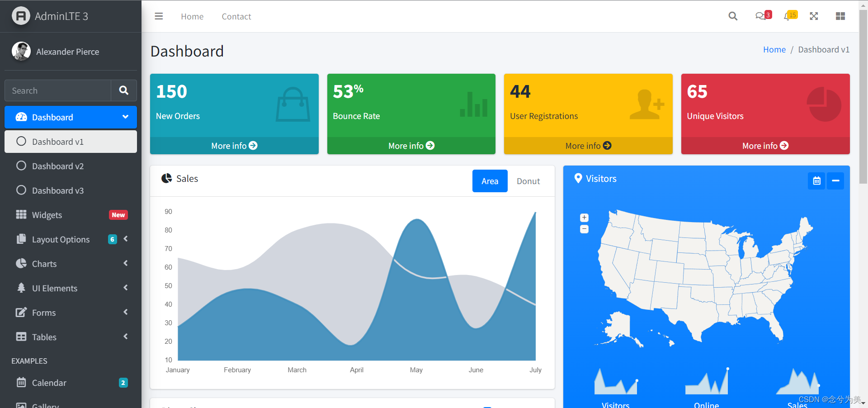Click the AdminLTE 3 brand text
The width and height of the screenshot is (868, 408).
(61, 16)
